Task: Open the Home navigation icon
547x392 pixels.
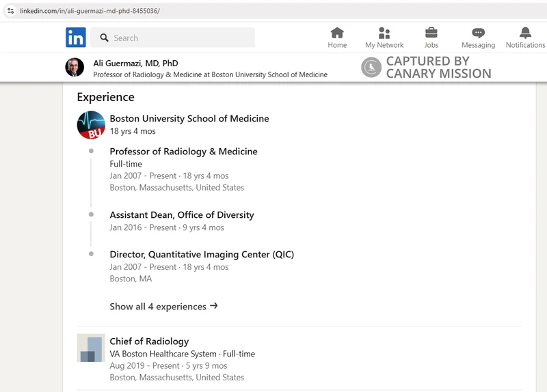Action: [x=337, y=33]
